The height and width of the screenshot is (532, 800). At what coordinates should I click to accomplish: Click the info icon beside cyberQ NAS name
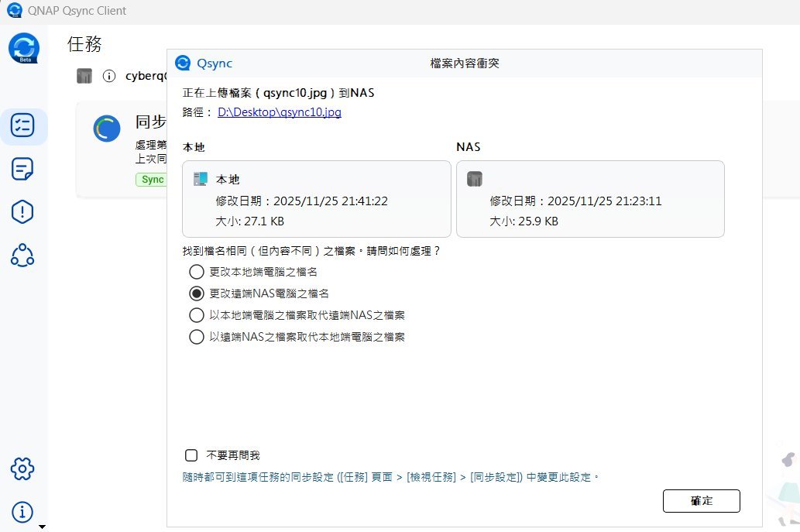coord(109,76)
